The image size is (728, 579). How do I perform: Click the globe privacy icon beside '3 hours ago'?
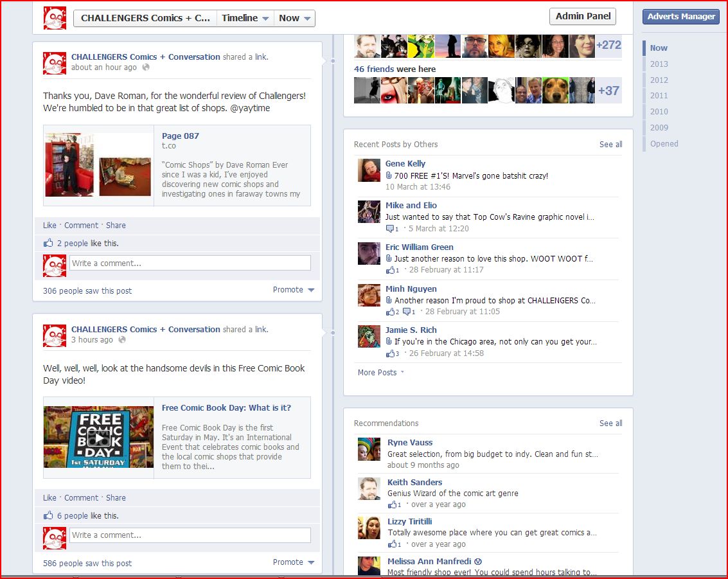click(122, 340)
